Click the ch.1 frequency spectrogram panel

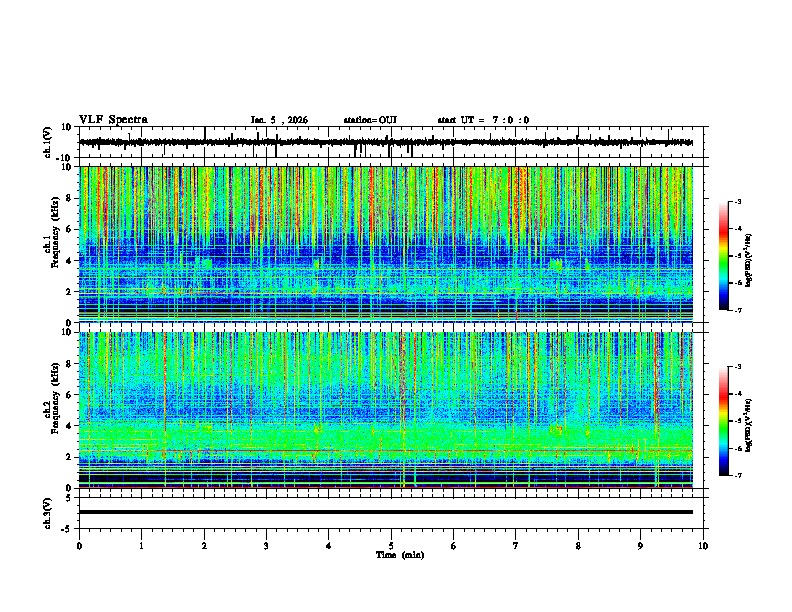386,244
